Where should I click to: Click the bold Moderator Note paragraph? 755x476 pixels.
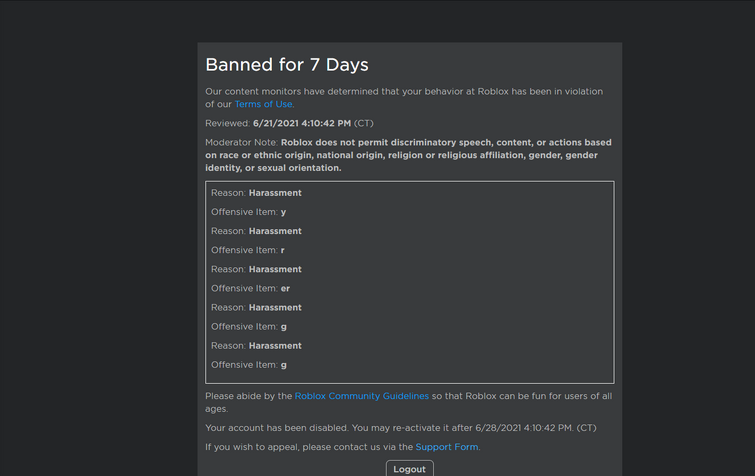point(407,155)
